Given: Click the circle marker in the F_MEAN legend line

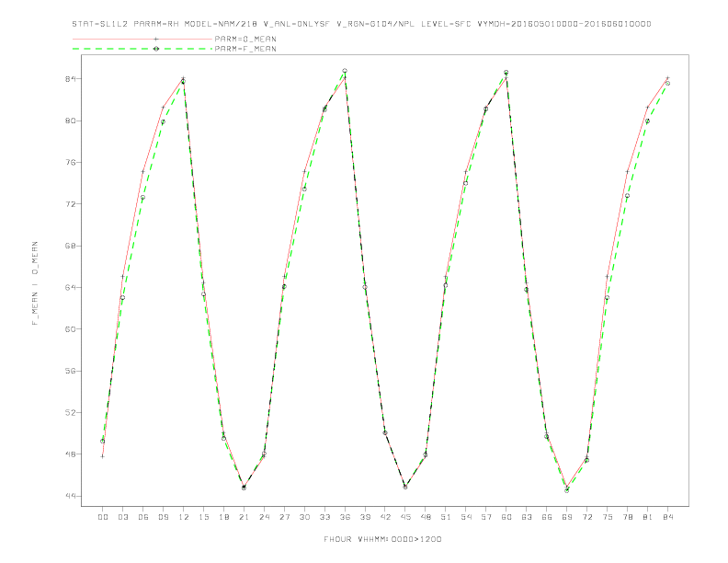Looking at the screenshot, I should point(156,49).
